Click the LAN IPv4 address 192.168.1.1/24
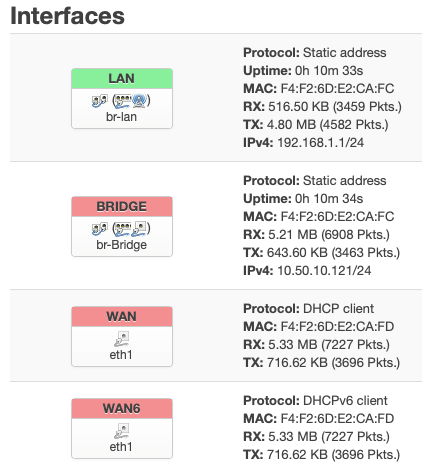This screenshot has height=470, width=422. (321, 143)
